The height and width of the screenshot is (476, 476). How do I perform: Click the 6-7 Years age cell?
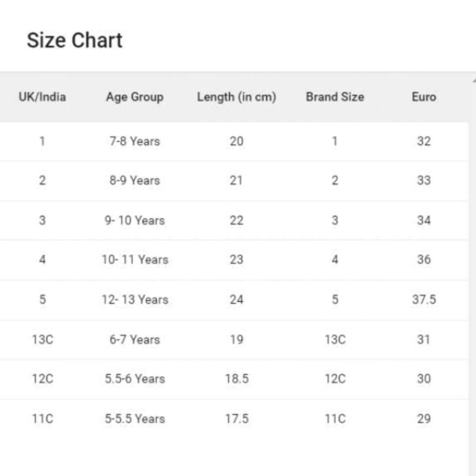(x=134, y=340)
